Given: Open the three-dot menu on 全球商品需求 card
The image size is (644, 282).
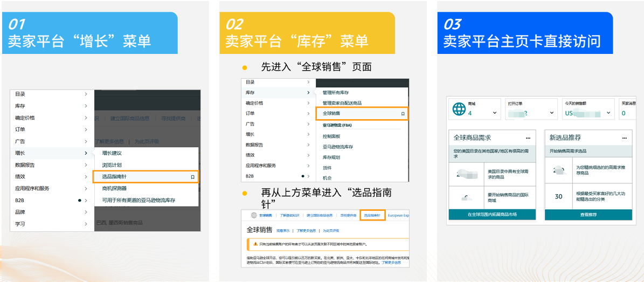Looking at the screenshot, I should click(x=528, y=138).
